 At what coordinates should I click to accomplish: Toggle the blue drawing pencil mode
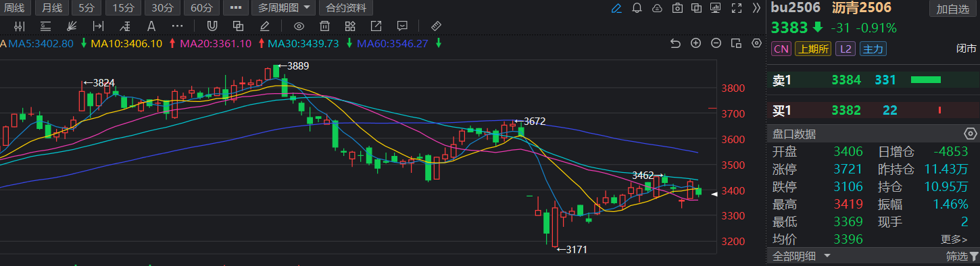tap(616, 8)
